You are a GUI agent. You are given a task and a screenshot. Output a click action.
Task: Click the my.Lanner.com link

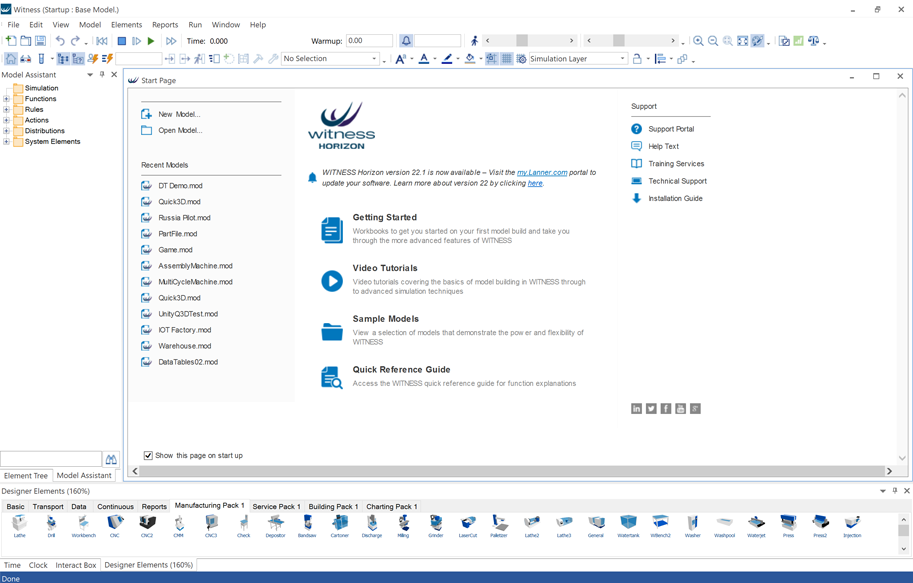point(542,172)
